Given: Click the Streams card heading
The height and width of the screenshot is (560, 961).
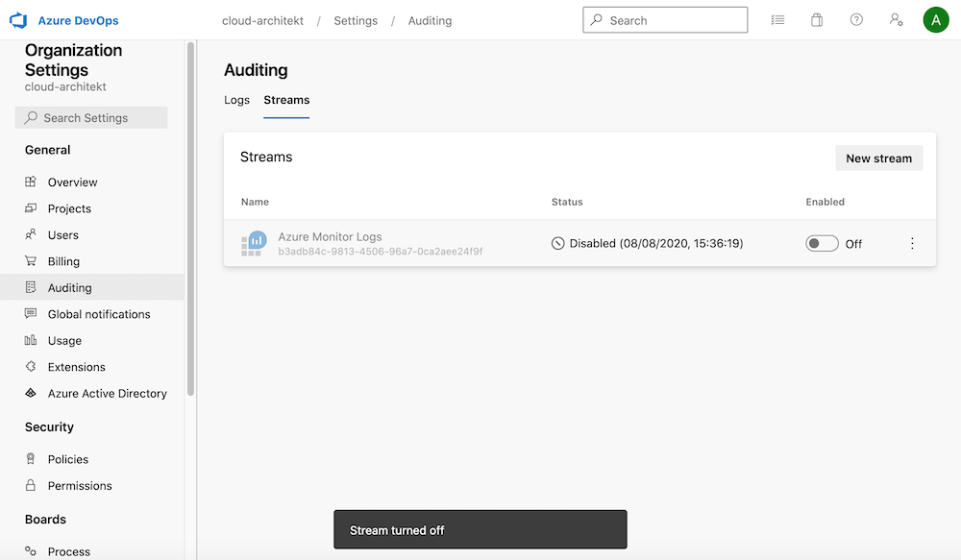Looking at the screenshot, I should tap(266, 157).
